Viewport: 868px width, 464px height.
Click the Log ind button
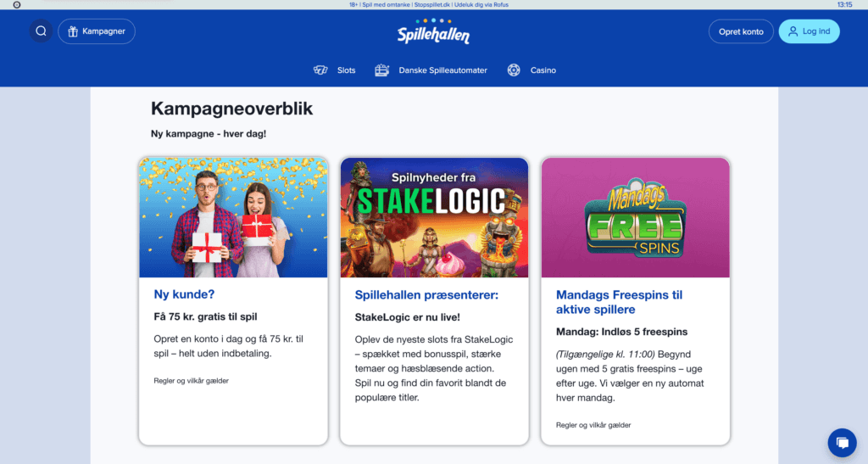[809, 31]
